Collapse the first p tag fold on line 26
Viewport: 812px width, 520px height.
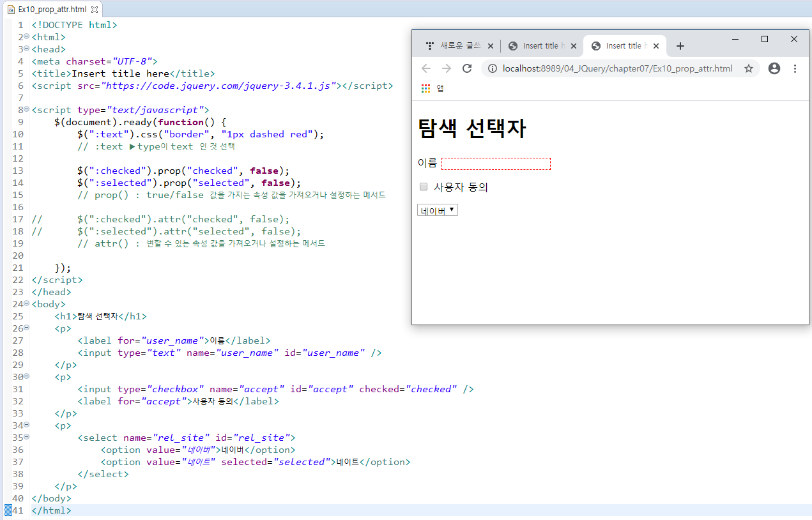point(26,328)
